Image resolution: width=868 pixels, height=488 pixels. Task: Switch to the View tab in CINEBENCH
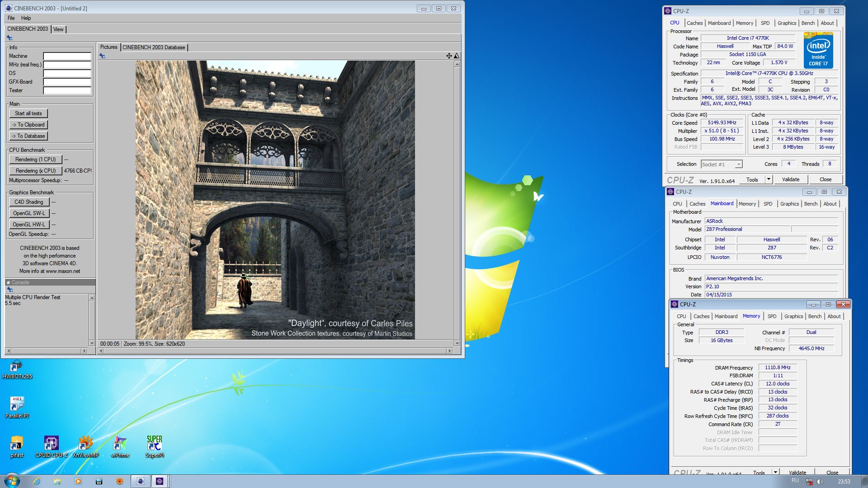click(x=58, y=29)
